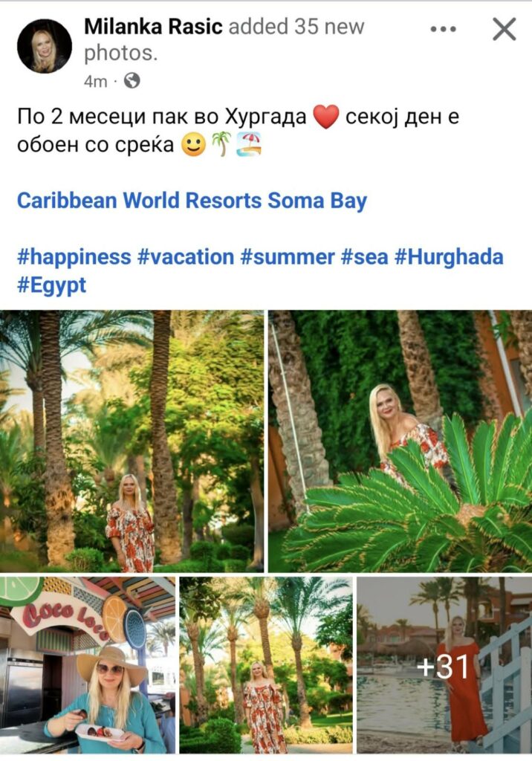This screenshot has width=532, height=761.
Task: Close the post with the X icon
Action: (505, 29)
